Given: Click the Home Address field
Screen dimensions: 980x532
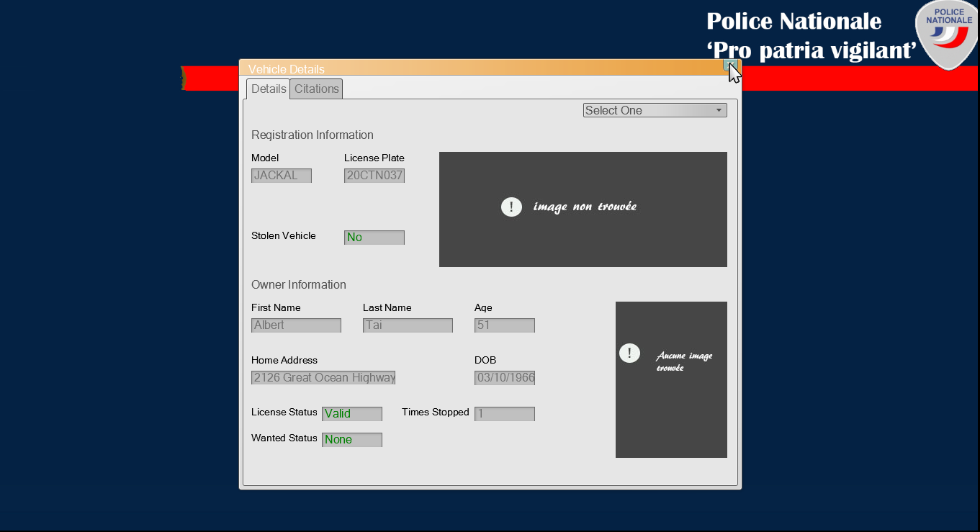Looking at the screenshot, I should point(323,378).
